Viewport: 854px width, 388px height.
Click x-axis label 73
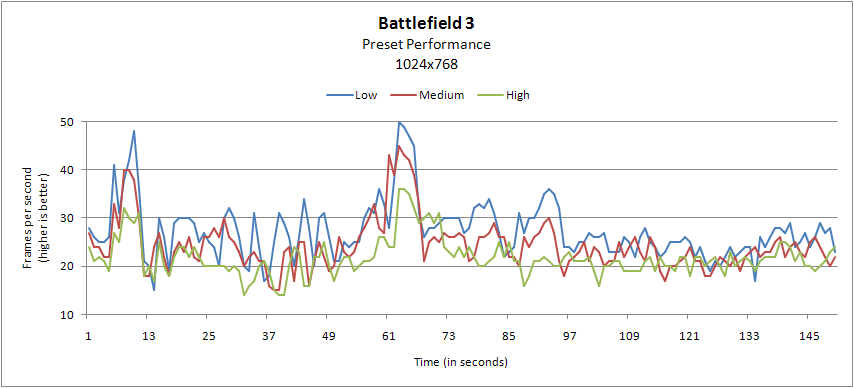449,337
